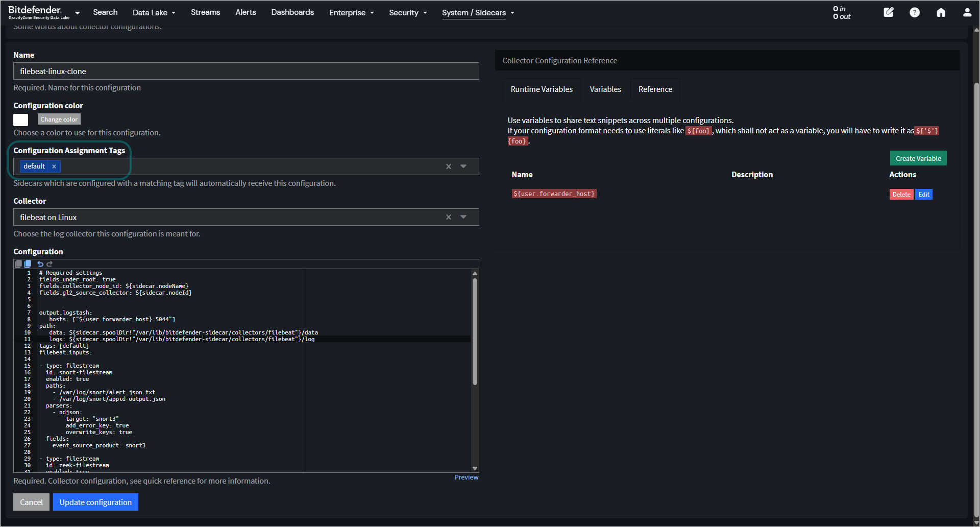Expand the Collector dropdown arrow
Viewport: 980px width, 527px height.
pyautogui.click(x=463, y=217)
